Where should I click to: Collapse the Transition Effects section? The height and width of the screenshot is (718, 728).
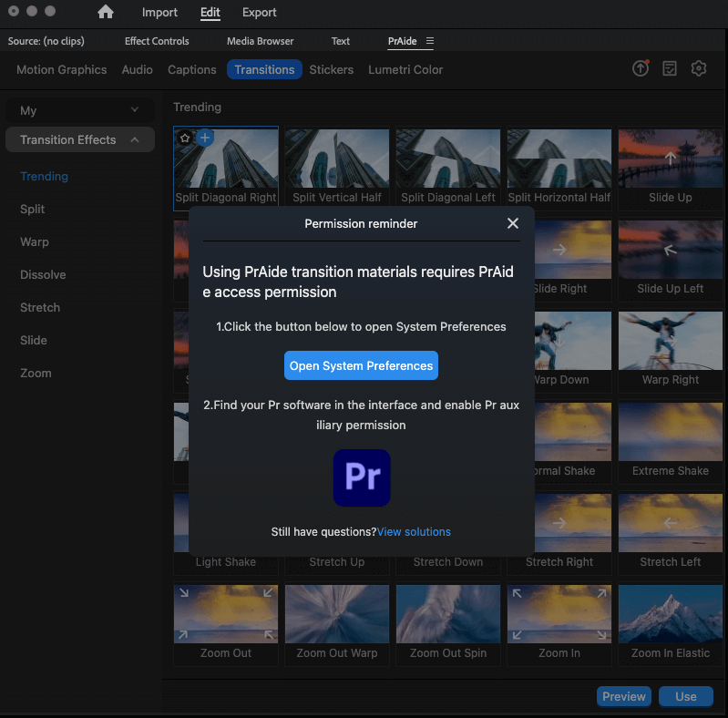(80, 139)
